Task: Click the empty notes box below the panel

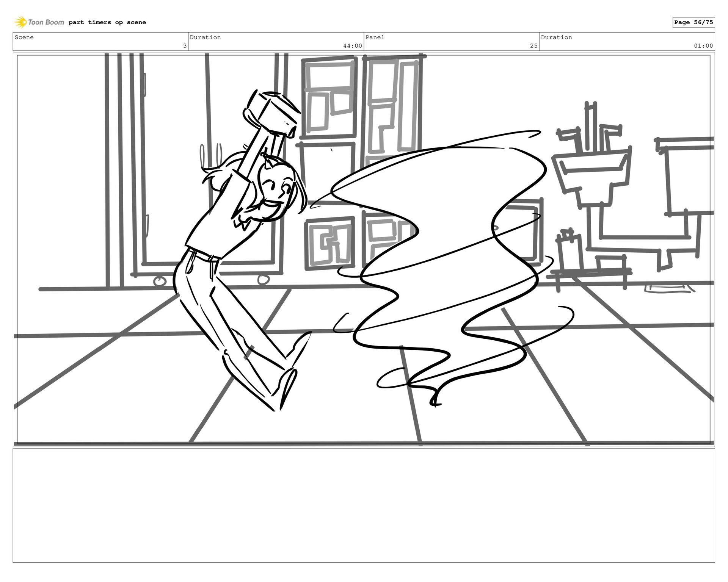Action: point(364,505)
